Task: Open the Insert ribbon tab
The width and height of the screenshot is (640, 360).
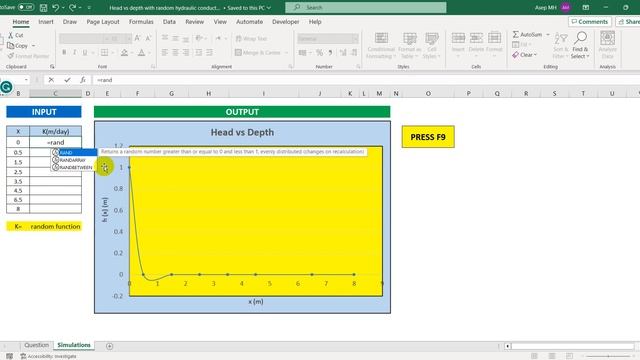Action: pyautogui.click(x=46, y=22)
